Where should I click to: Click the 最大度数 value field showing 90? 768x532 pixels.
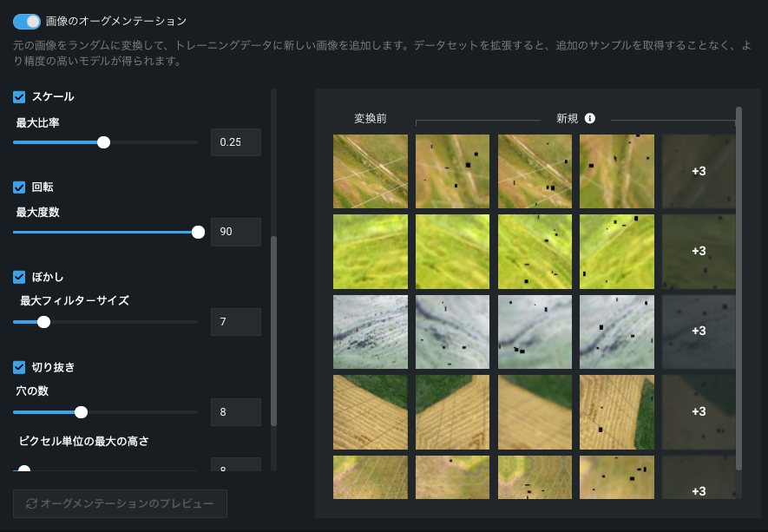235,232
